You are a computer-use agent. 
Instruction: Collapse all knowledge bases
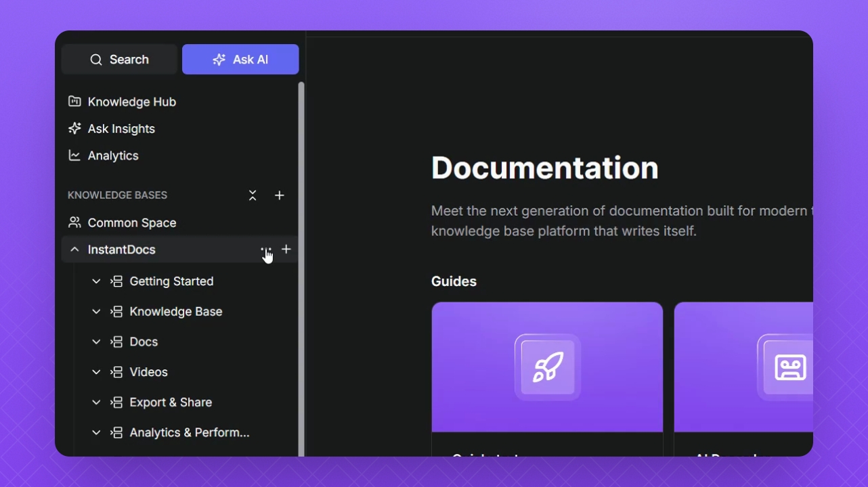(253, 195)
